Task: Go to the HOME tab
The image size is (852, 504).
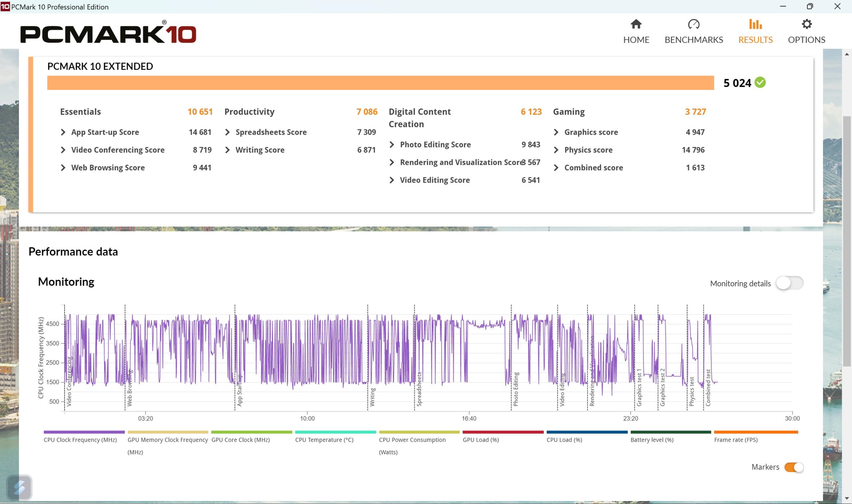Action: point(636,40)
